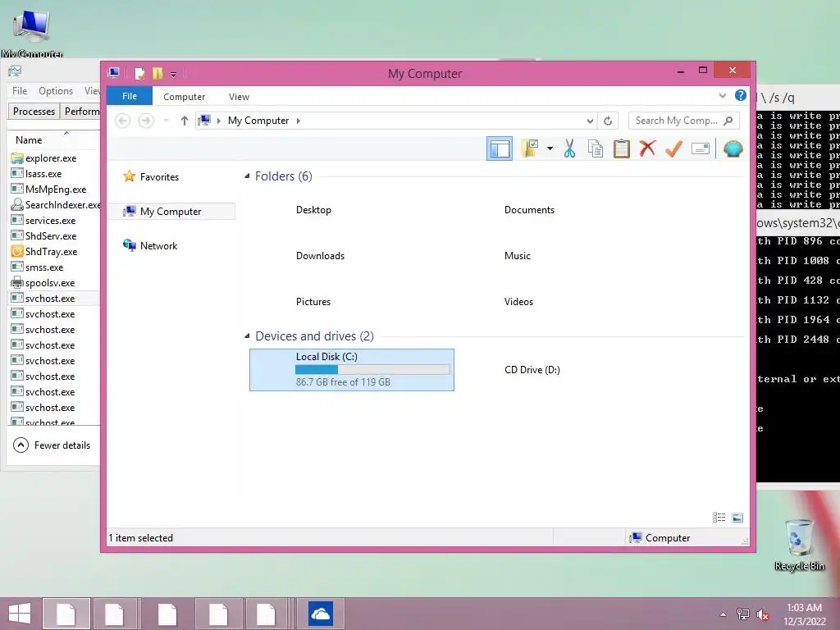The height and width of the screenshot is (630, 840).
Task: Select the Pictures folder
Action: 313,302
